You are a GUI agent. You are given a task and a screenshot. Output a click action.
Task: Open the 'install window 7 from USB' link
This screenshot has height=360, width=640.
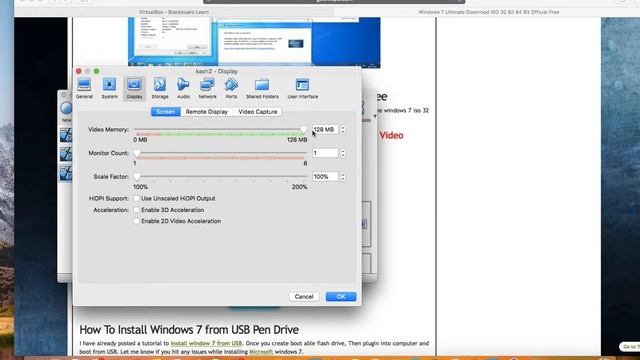tap(206, 343)
